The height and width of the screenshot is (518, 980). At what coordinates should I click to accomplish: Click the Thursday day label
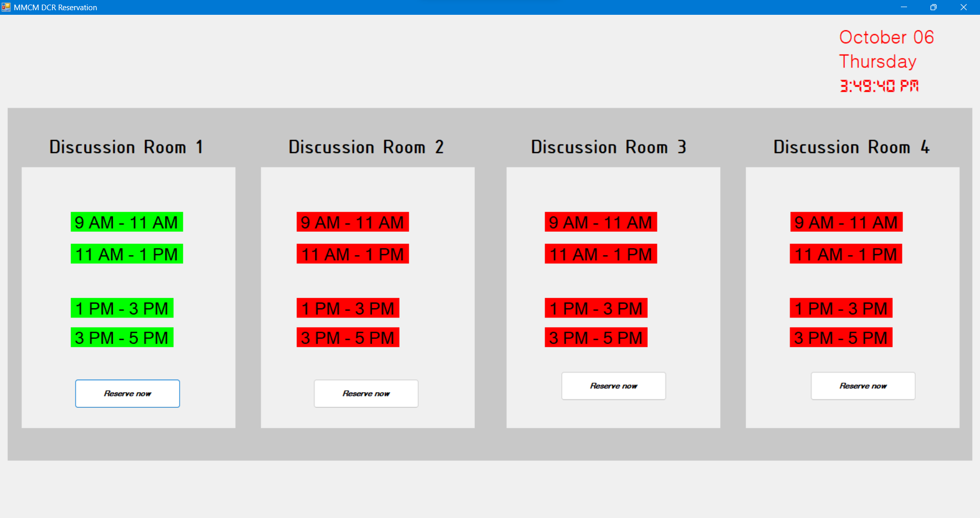(x=878, y=61)
